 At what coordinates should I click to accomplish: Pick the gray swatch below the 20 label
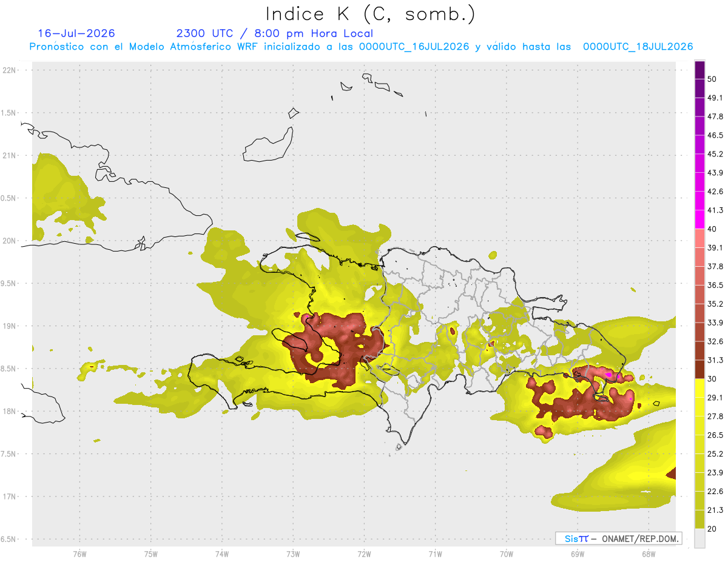699,538
